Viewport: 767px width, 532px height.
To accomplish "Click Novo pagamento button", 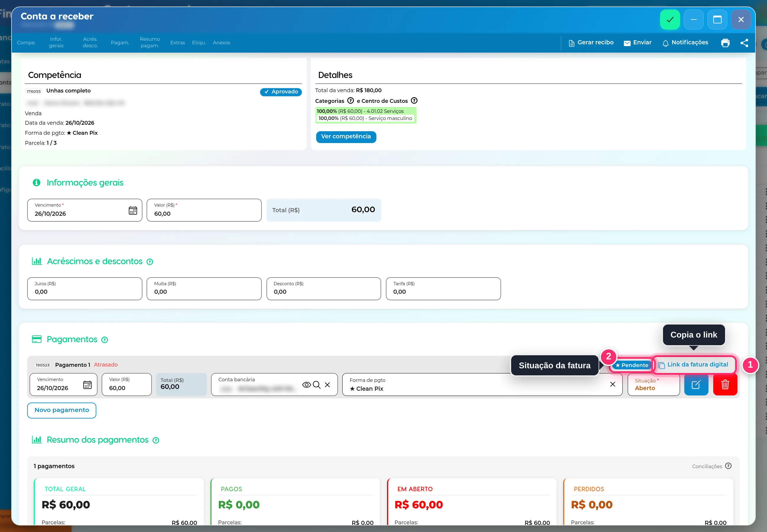I will [62, 410].
